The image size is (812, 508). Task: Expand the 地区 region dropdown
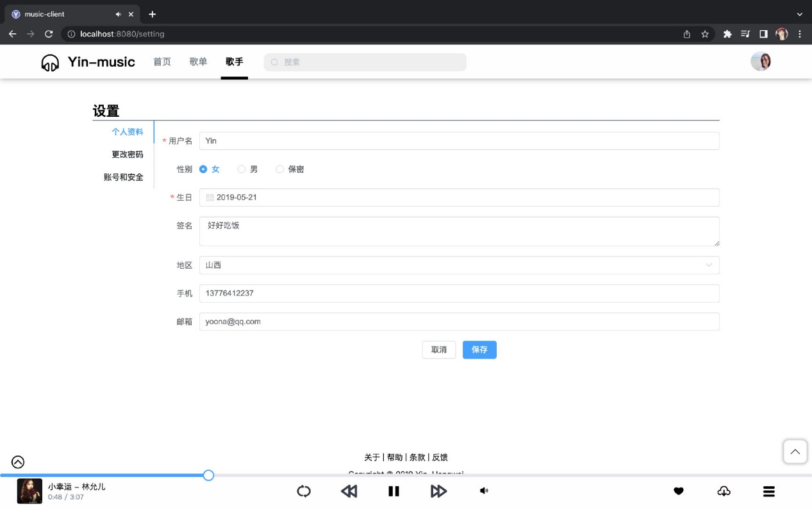(459, 265)
